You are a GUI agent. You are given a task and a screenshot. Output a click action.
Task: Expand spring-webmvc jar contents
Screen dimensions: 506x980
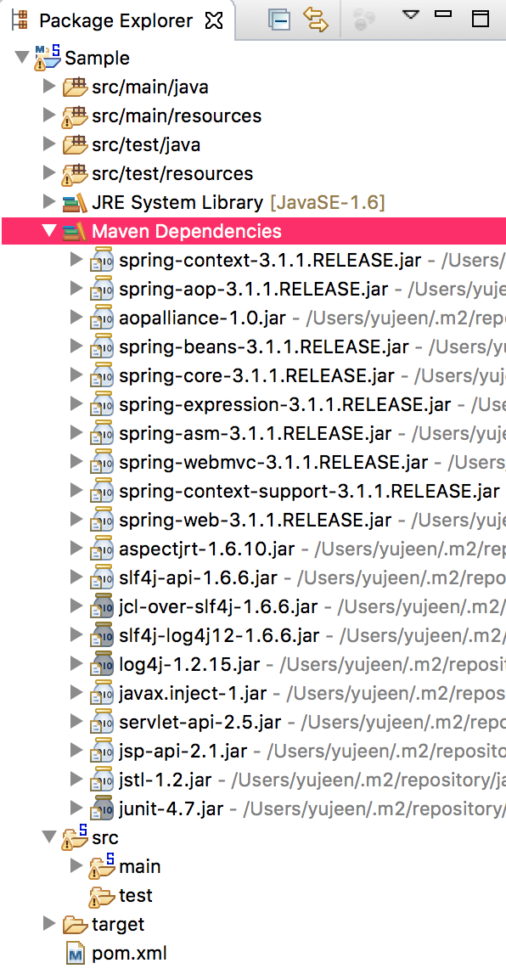click(x=77, y=462)
